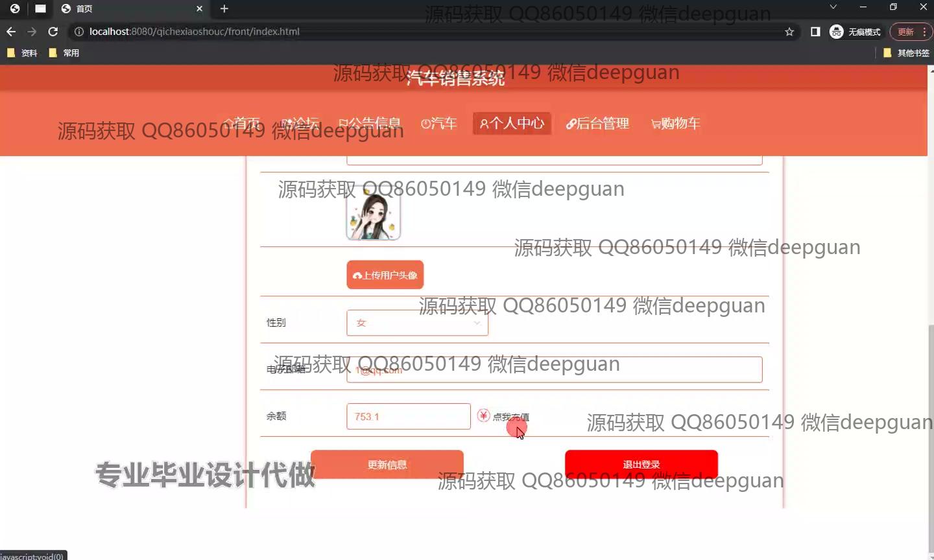934x560 pixels.
Task: Click the red 退出登录 logout button
Action: click(x=641, y=464)
